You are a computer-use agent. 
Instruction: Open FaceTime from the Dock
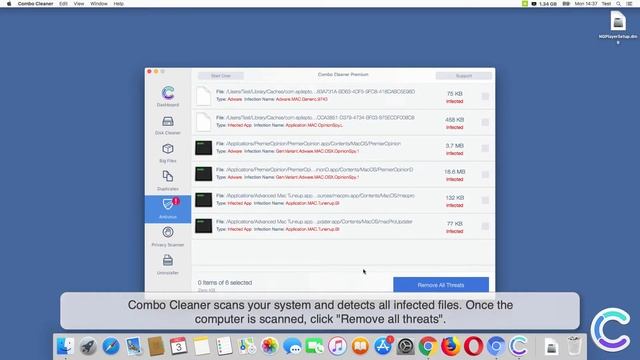point(315,346)
